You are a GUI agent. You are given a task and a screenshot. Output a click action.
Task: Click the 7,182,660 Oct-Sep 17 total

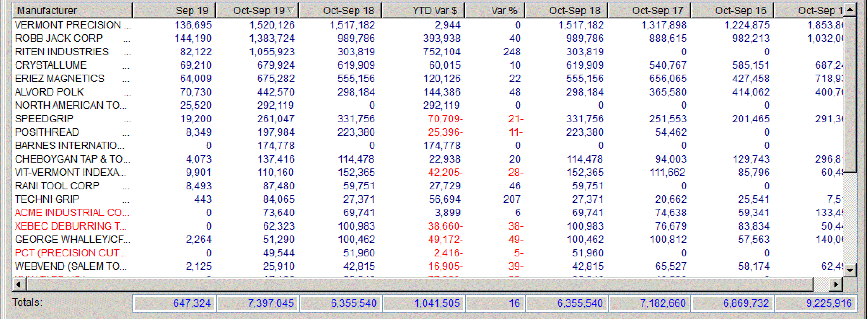(649, 303)
